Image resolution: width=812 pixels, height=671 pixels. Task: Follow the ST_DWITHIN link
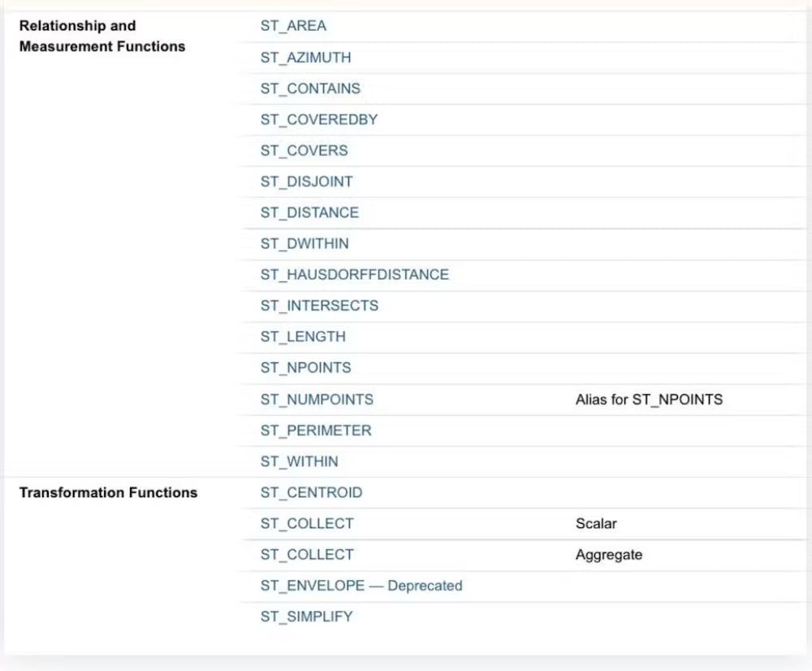click(304, 243)
